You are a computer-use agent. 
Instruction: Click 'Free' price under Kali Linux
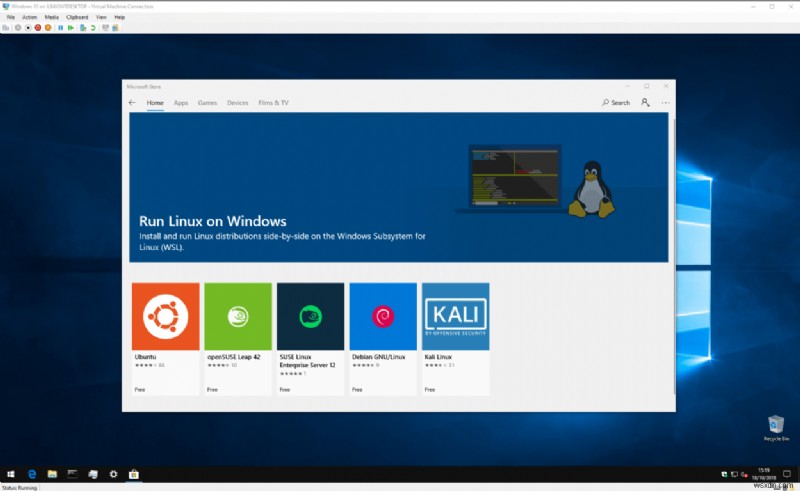430,389
